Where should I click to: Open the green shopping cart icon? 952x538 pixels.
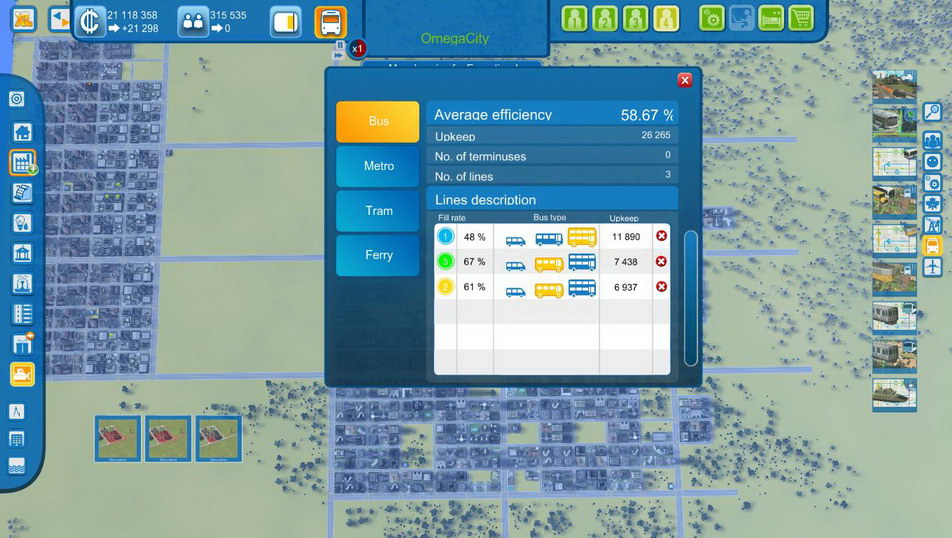(801, 19)
